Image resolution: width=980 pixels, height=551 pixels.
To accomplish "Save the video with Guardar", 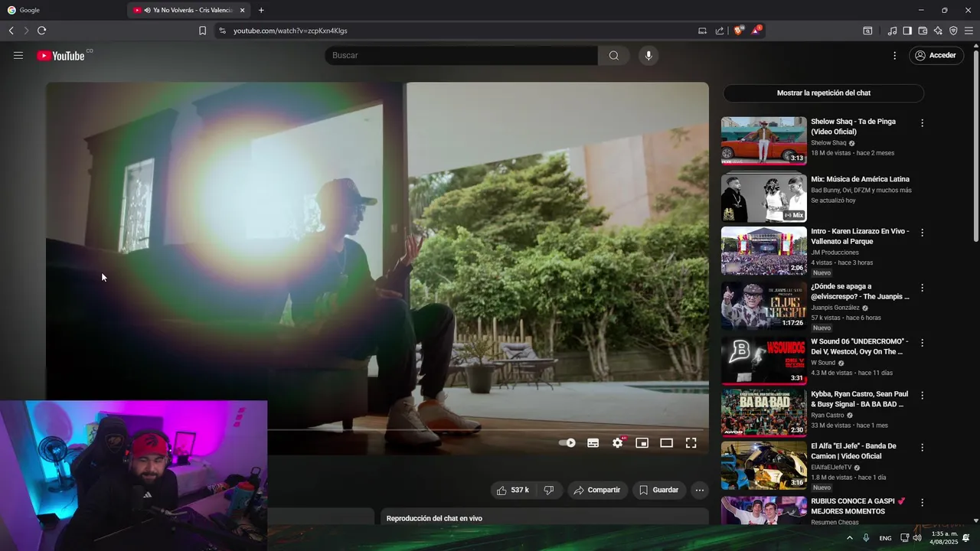I will click(x=658, y=490).
